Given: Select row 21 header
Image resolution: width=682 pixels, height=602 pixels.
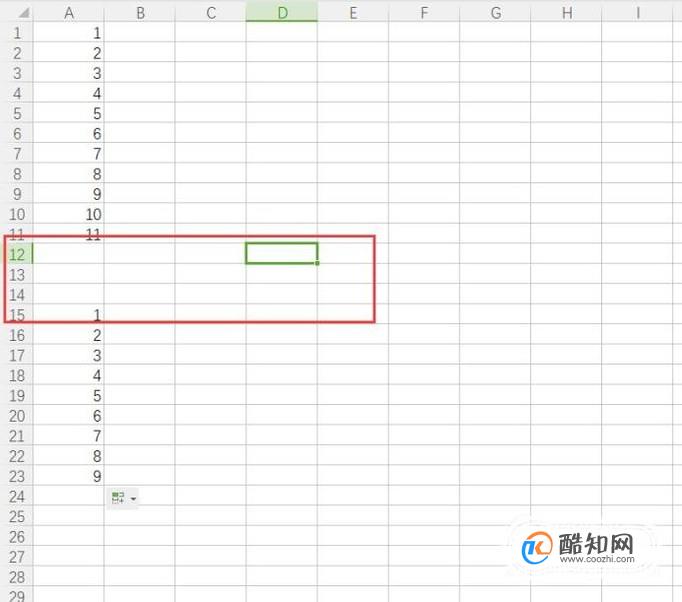Looking at the screenshot, I should pyautogui.click(x=17, y=436).
